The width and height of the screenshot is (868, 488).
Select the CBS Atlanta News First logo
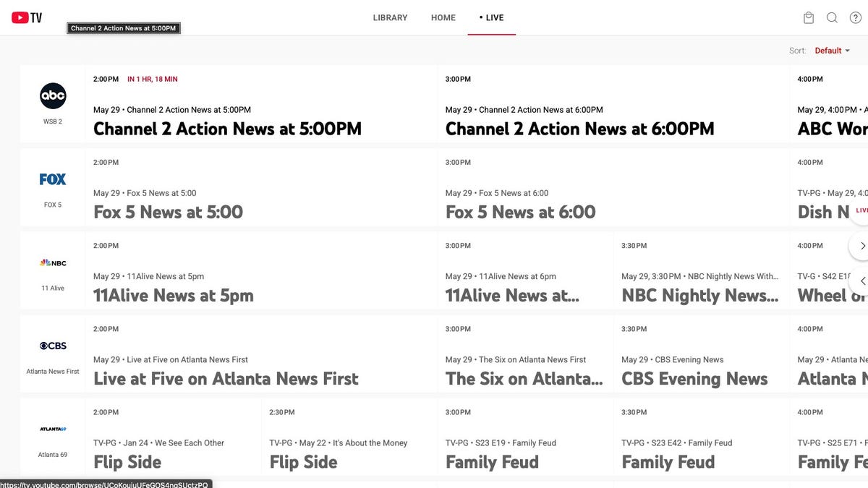click(53, 346)
